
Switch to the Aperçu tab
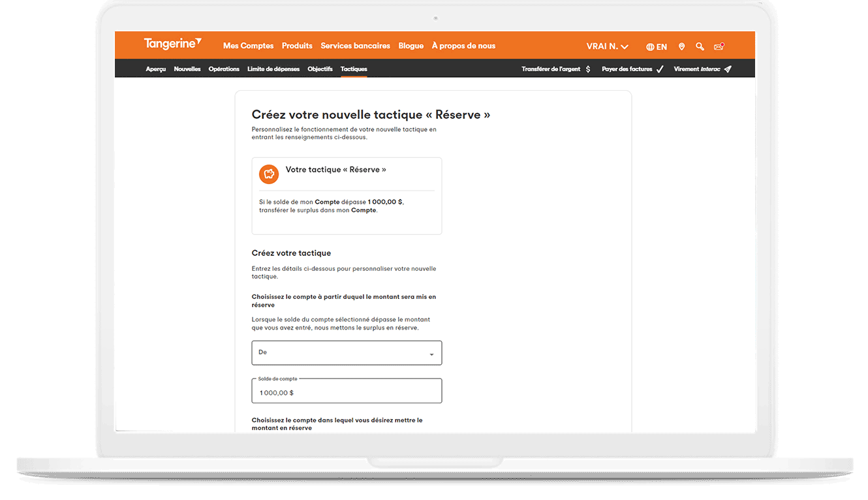(x=156, y=69)
